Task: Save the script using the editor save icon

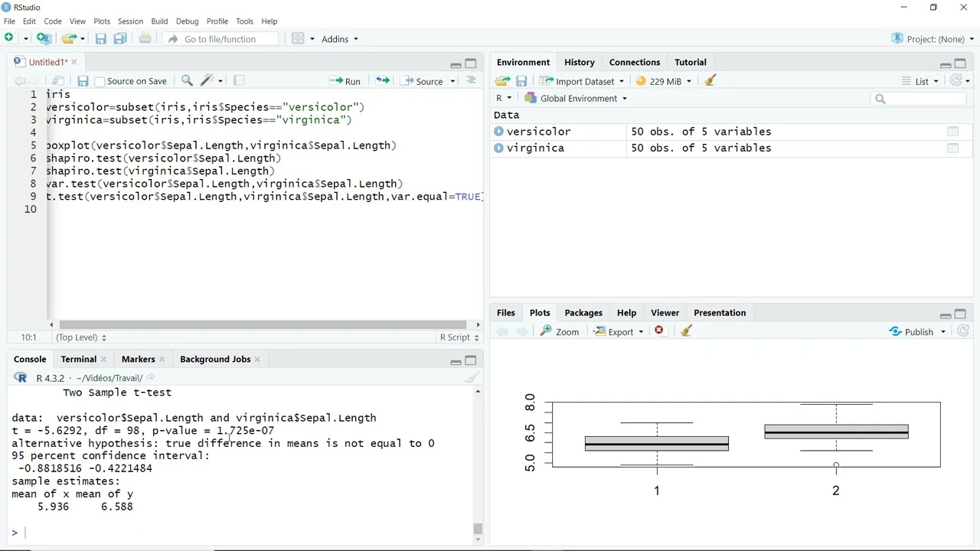Action: click(83, 81)
